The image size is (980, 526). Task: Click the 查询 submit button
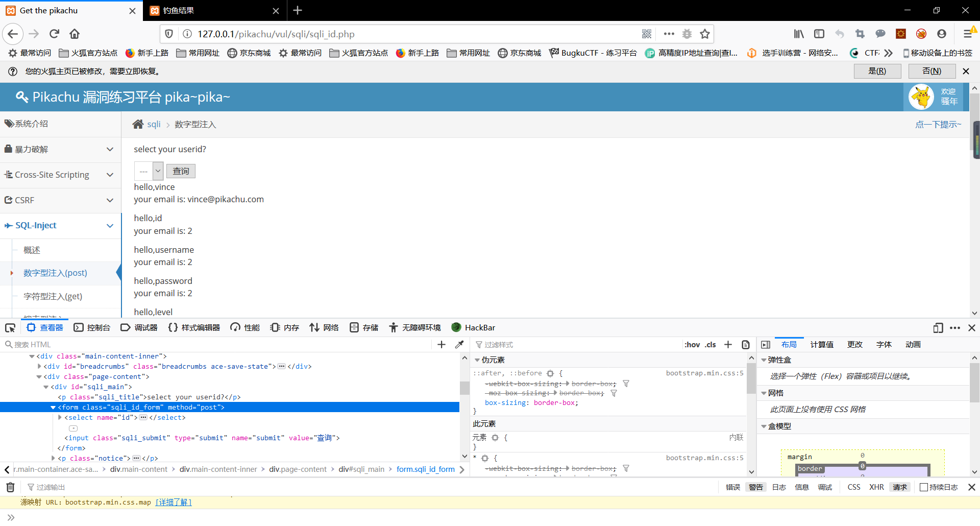tap(181, 171)
